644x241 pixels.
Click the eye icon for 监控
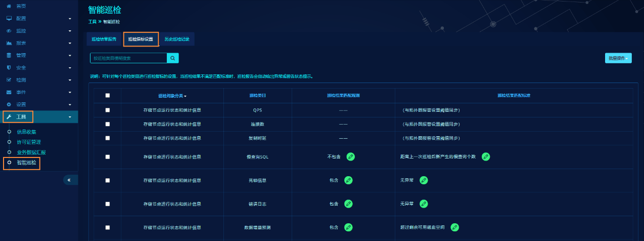pos(9,31)
